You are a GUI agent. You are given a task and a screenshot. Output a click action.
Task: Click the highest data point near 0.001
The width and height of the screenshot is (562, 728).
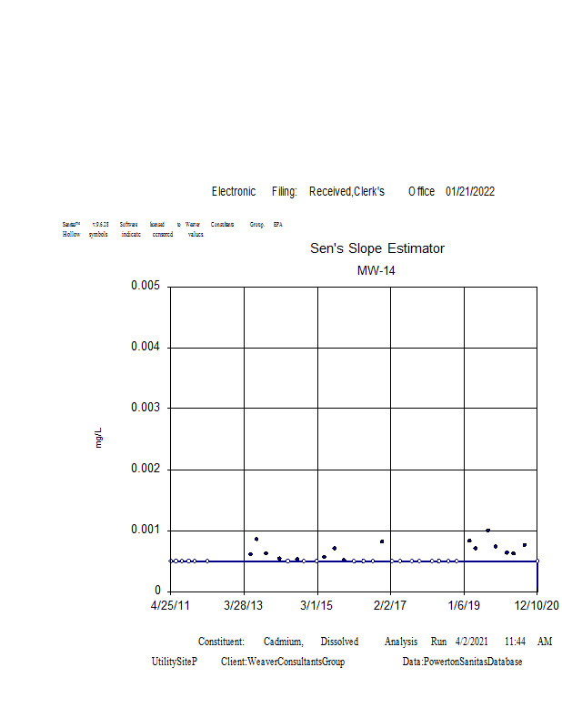pos(487,530)
